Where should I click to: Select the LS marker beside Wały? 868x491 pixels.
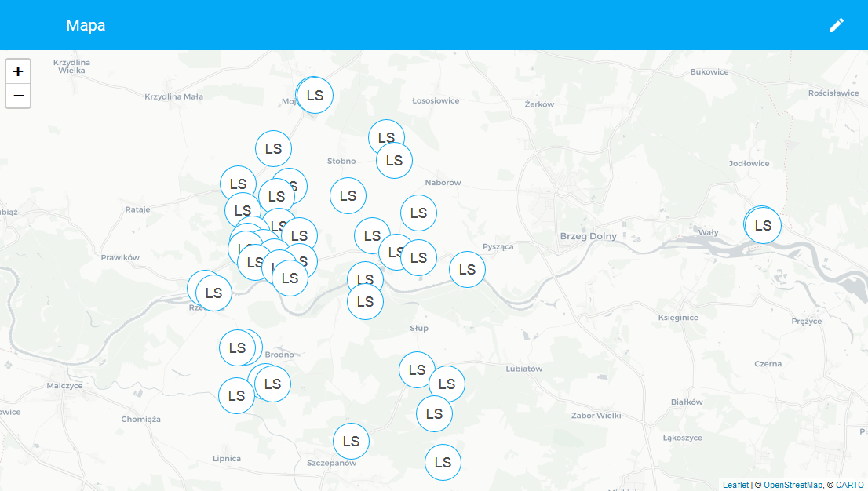(763, 226)
